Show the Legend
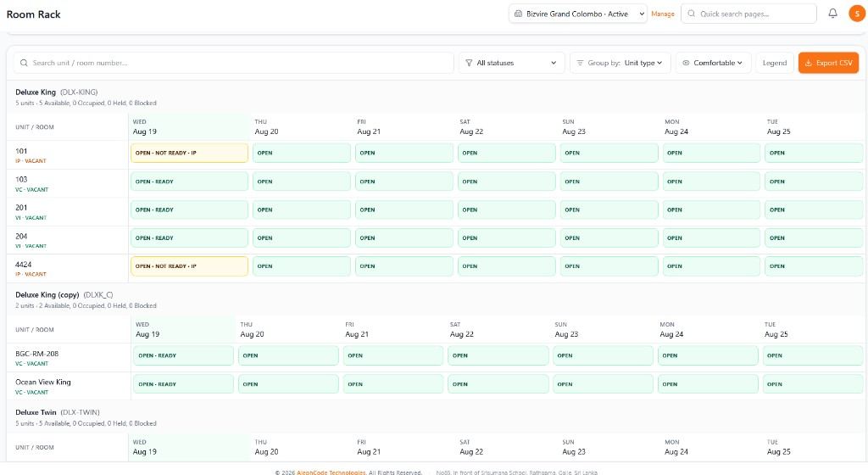868x475 pixels. [775, 63]
